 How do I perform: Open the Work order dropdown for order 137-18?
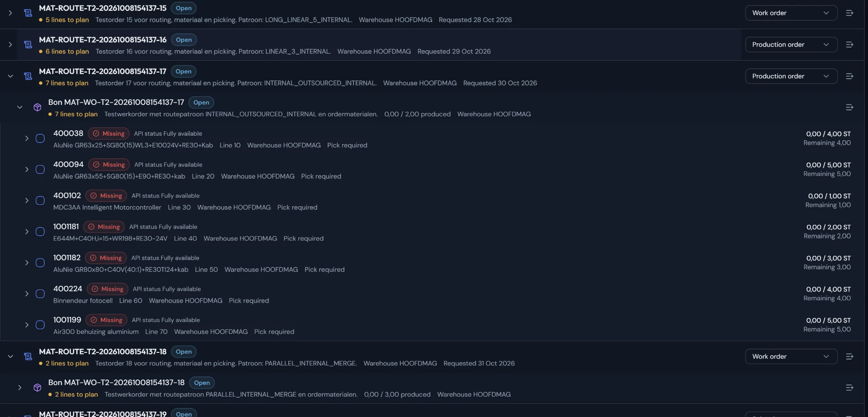click(x=791, y=357)
